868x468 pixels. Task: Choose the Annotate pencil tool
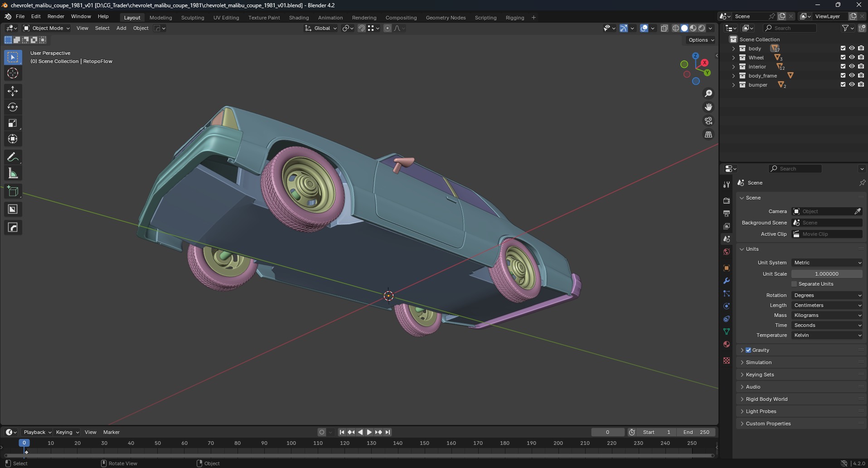coord(13,157)
